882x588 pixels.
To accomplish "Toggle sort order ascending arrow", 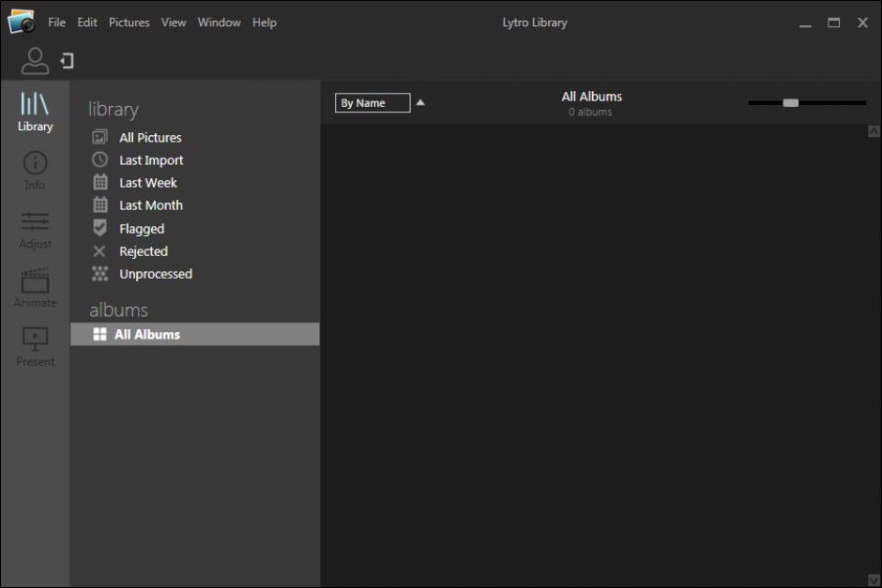I will click(420, 102).
